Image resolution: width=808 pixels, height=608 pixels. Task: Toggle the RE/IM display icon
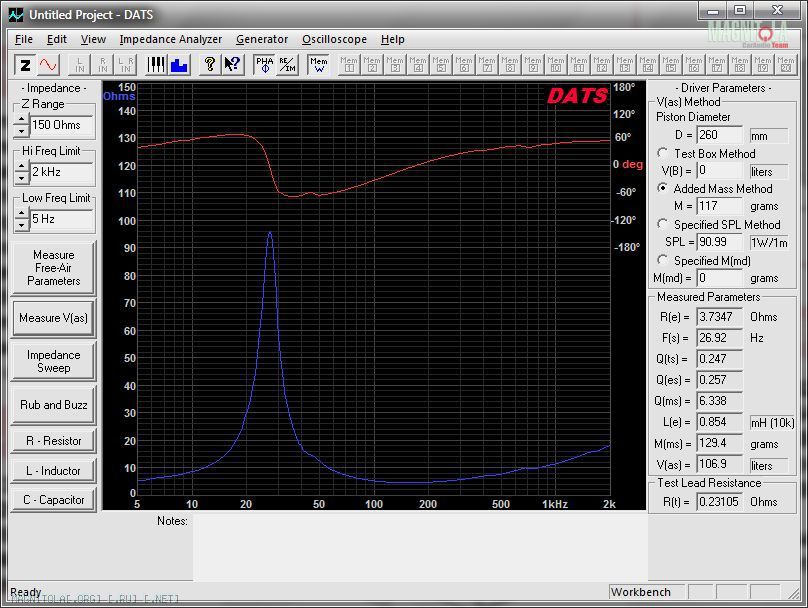coord(288,65)
